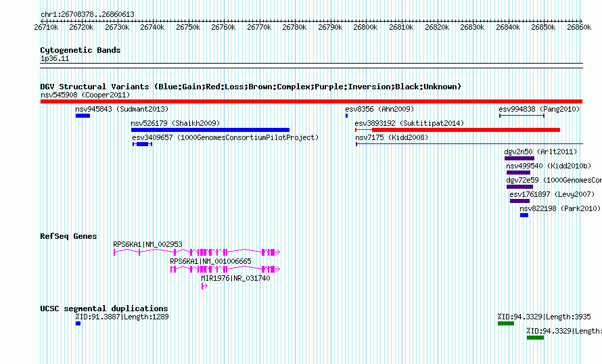Open the RPS6KA1 NM_001006665 gene model
This screenshot has width=602, height=364.
(x=225, y=269)
